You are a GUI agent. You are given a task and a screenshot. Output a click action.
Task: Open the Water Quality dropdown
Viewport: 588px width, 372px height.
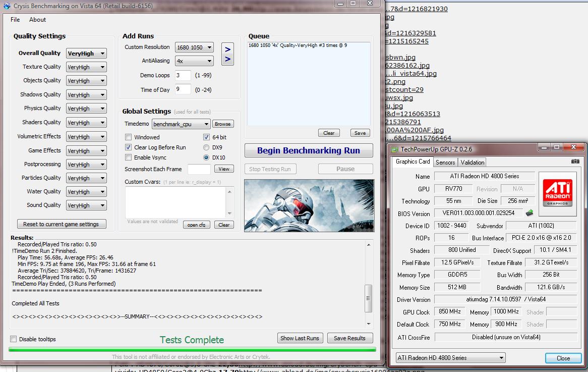click(86, 191)
